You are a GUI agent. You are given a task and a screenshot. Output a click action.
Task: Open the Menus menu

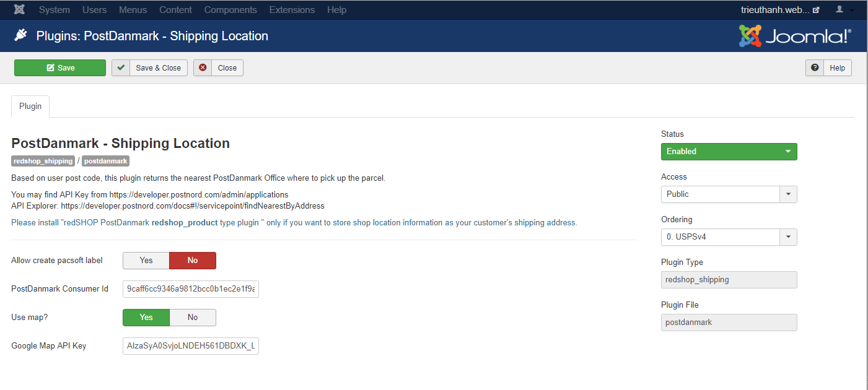pyautogui.click(x=133, y=10)
